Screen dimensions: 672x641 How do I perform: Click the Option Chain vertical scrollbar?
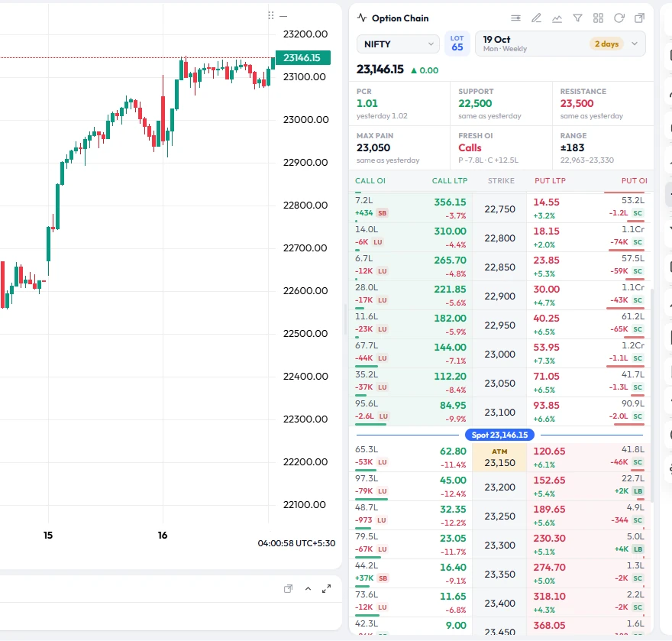[x=652, y=394]
